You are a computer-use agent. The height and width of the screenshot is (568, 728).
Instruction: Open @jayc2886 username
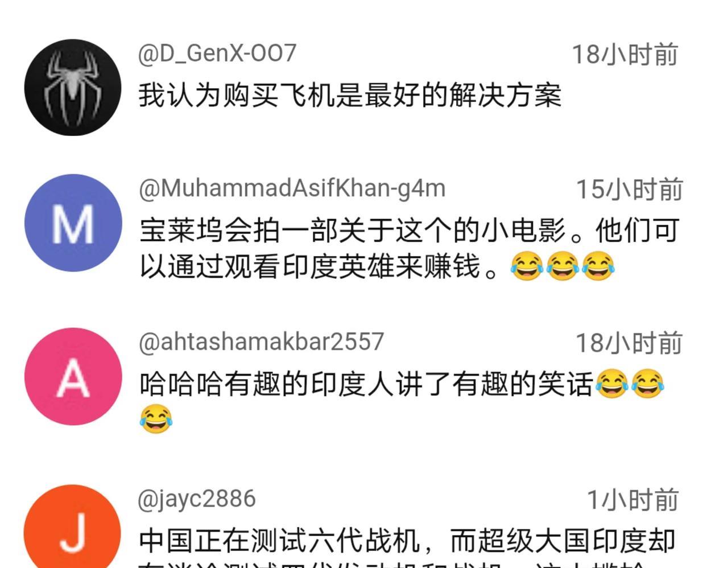click(197, 499)
